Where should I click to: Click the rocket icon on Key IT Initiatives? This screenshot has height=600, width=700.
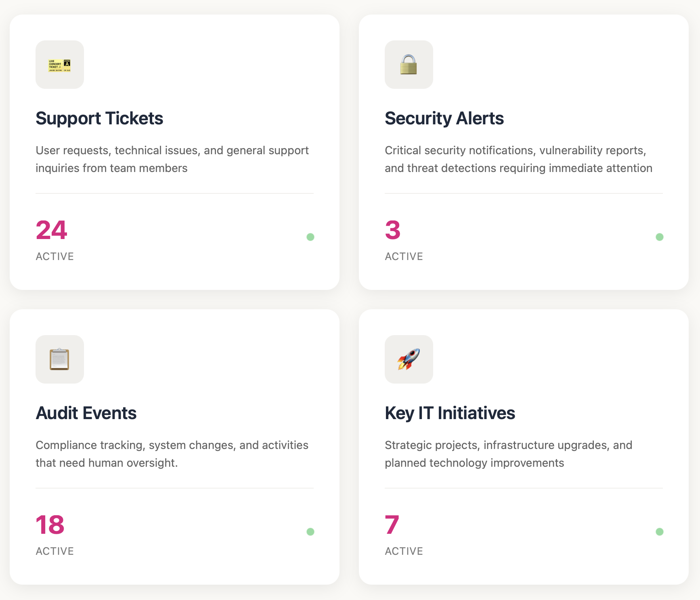click(x=409, y=359)
